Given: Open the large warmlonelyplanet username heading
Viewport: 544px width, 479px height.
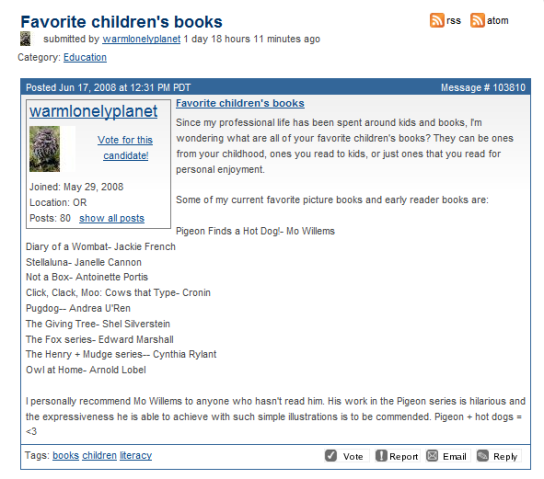Looking at the screenshot, I should click(93, 111).
